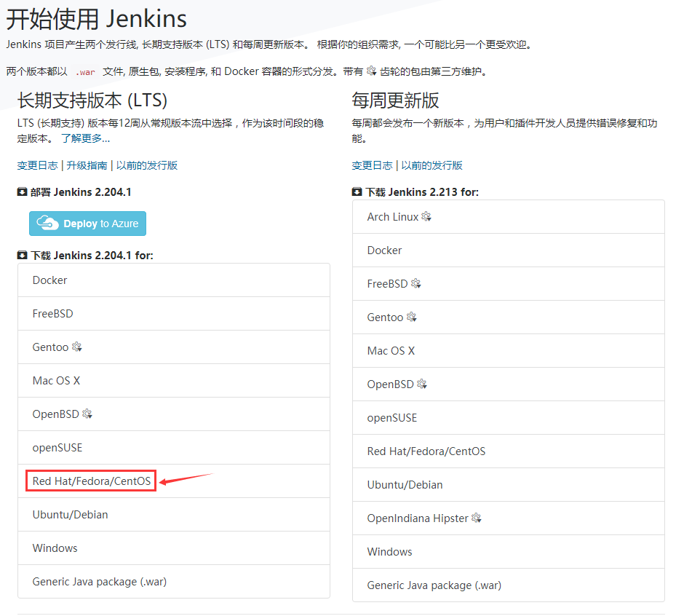This screenshot has width=676, height=616.
Task: Open the 升级指南 link
Action: click(87, 165)
